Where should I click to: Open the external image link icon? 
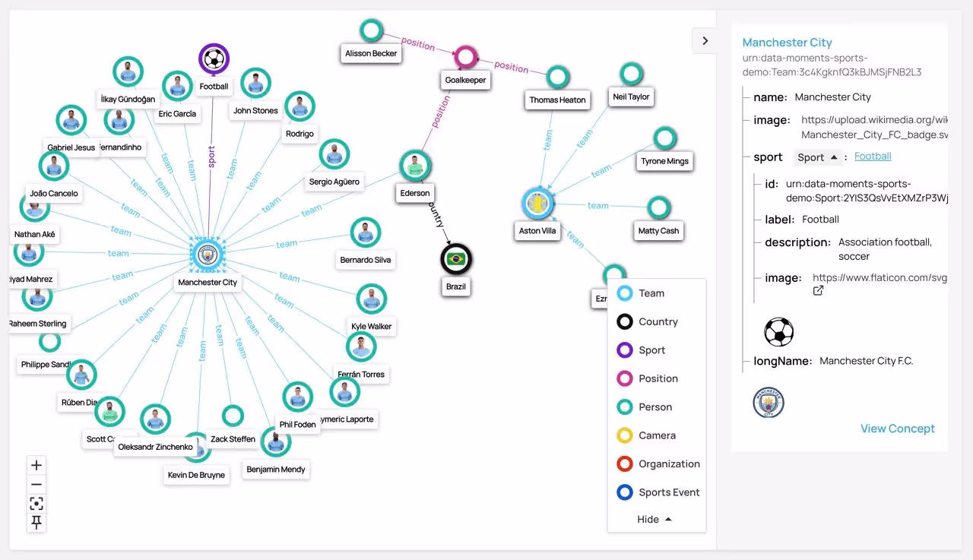coord(819,291)
